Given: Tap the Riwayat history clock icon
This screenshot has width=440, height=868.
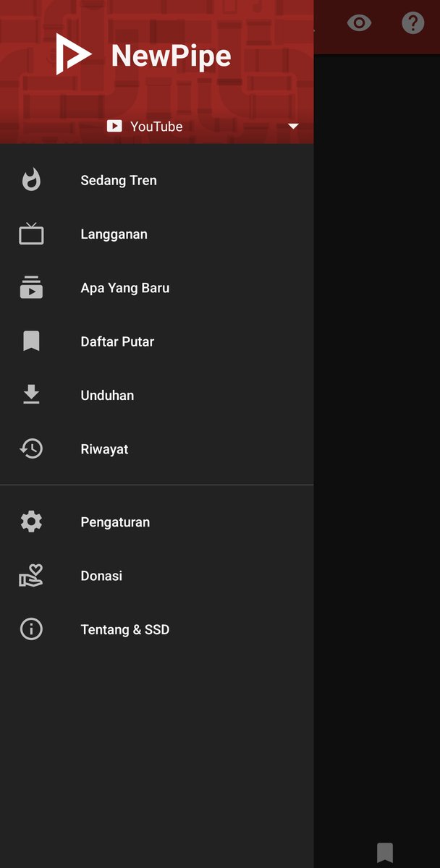Looking at the screenshot, I should coord(31,448).
